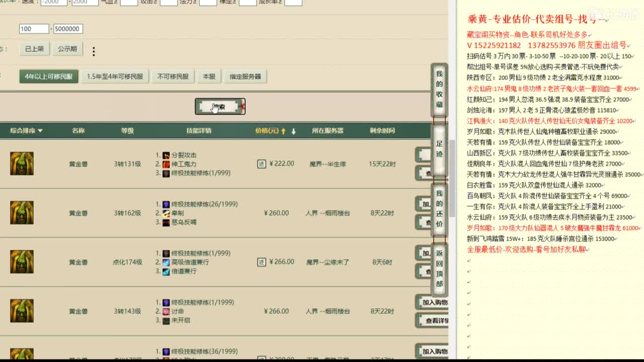Click the 还 bargain icon beside ¥222.00

[262, 164]
